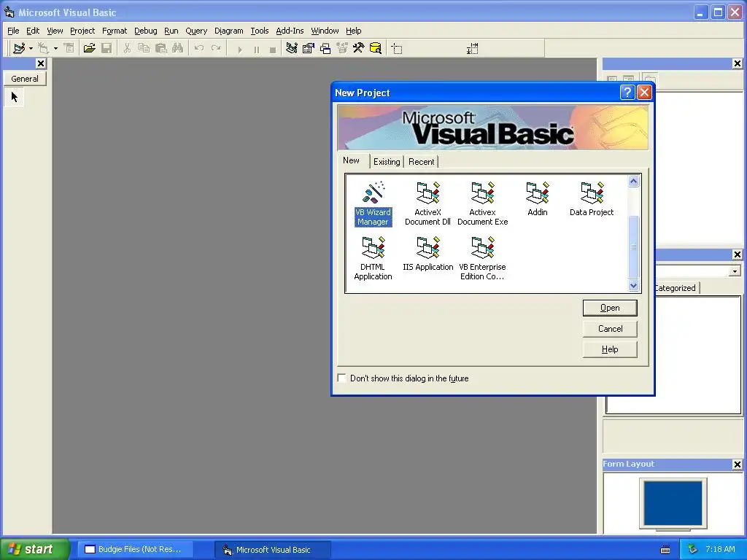Click the question mark help button in dialog title
747x560 pixels.
pos(627,93)
